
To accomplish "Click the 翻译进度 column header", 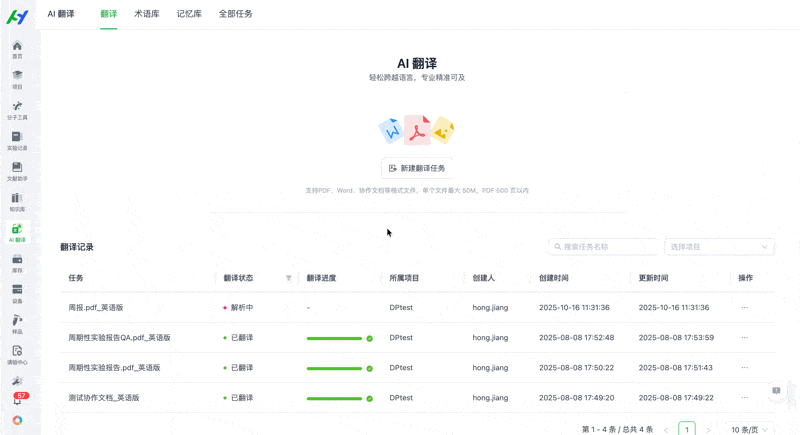I will click(x=321, y=278).
